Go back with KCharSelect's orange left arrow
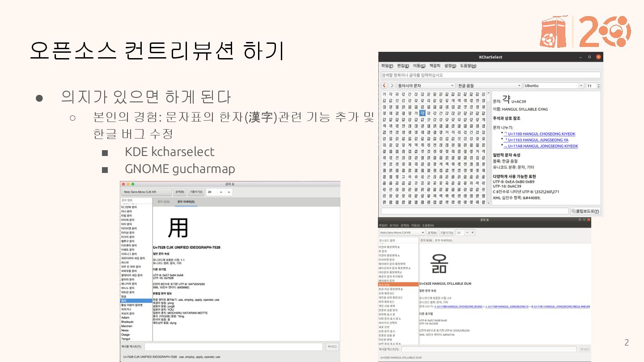Viewport: 644px width, 362px height. 384,85
